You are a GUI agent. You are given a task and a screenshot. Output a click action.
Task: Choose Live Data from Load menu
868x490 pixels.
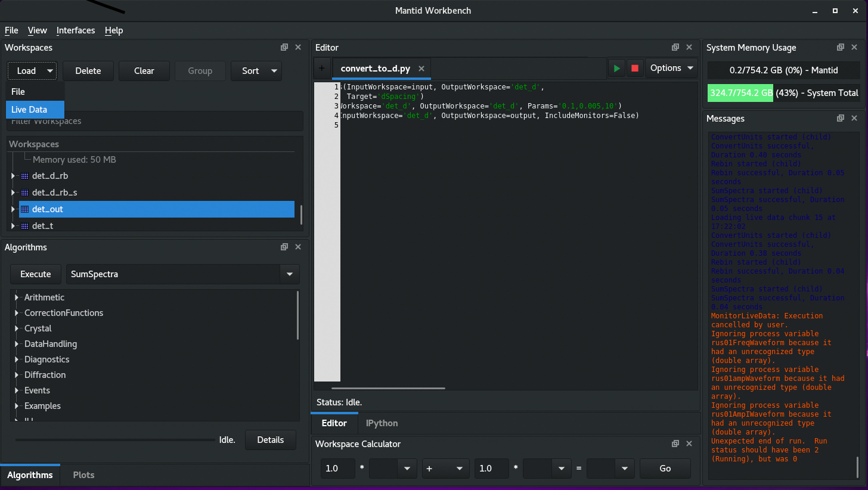tap(29, 110)
